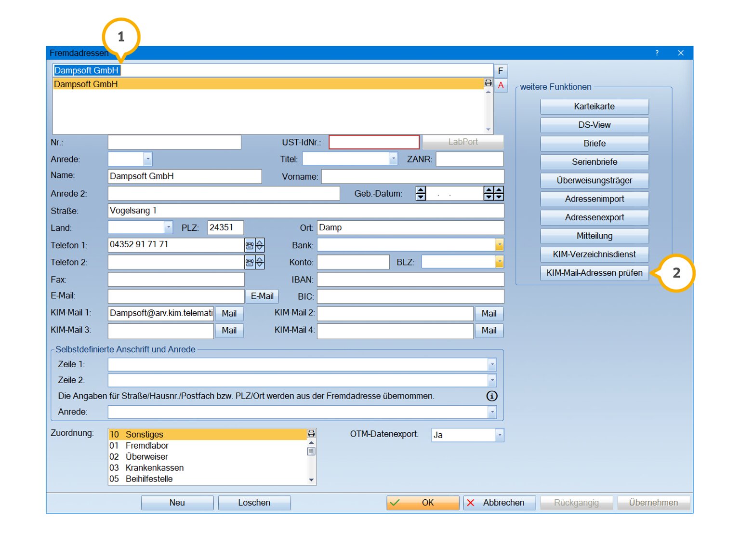Open self-defined Anrede dropdown

point(492,412)
